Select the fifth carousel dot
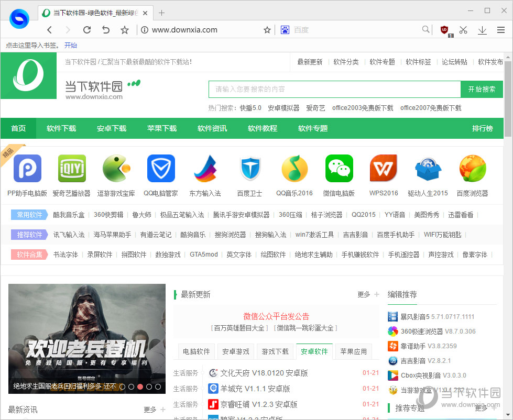This screenshot has width=513, height=420. pos(158,386)
